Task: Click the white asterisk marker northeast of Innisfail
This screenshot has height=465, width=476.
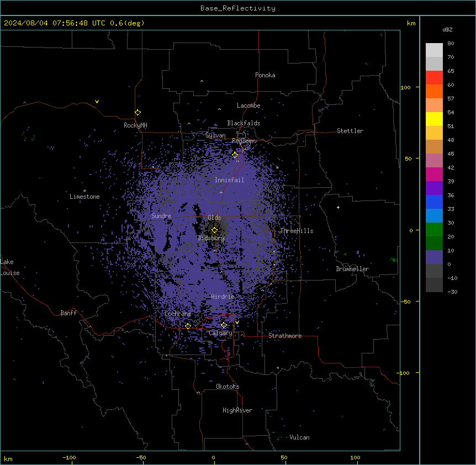Action: [277, 167]
